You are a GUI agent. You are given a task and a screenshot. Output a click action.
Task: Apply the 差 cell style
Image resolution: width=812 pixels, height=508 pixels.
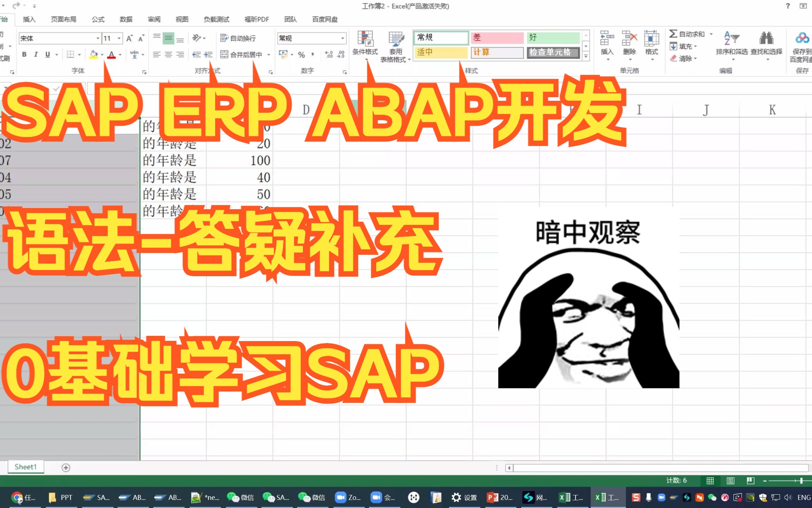point(497,37)
